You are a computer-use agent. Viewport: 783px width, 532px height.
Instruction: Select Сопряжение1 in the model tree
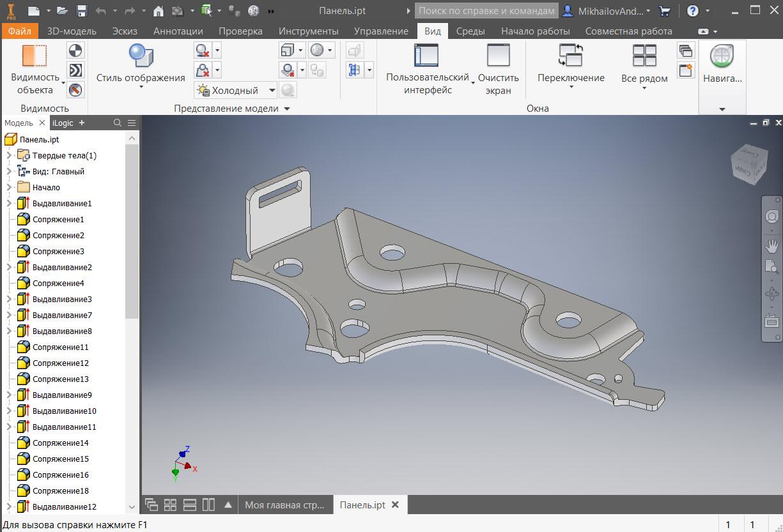(58, 219)
